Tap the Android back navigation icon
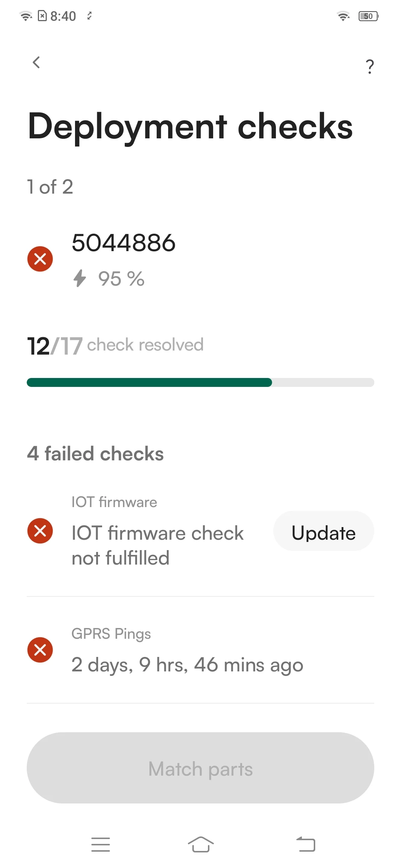 (306, 845)
